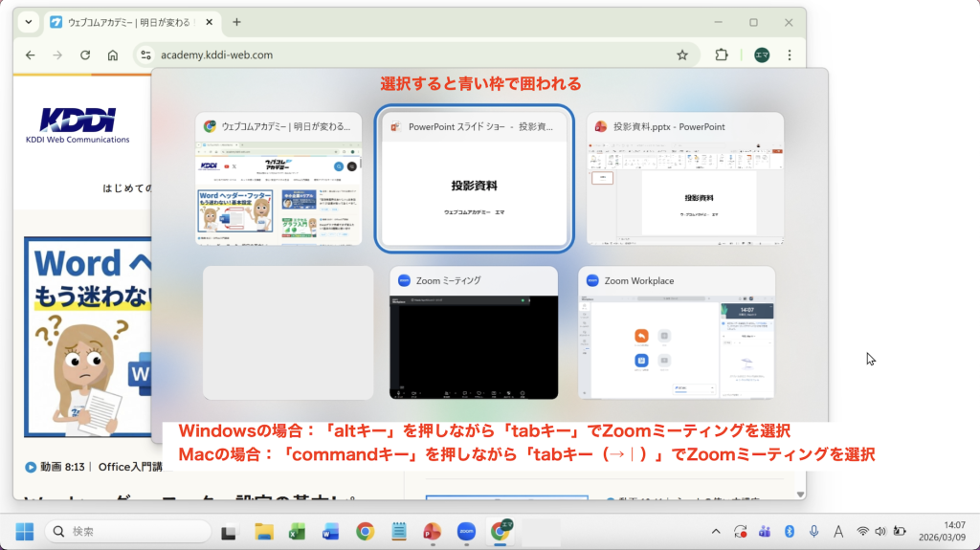
Task: Open Chrome profile avatar エマ
Action: [762, 55]
